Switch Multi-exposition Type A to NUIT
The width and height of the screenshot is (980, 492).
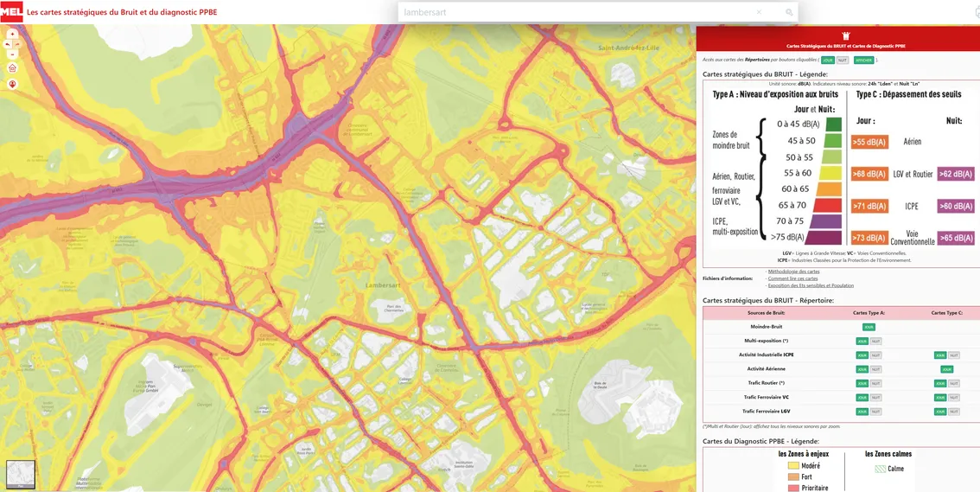tap(875, 341)
